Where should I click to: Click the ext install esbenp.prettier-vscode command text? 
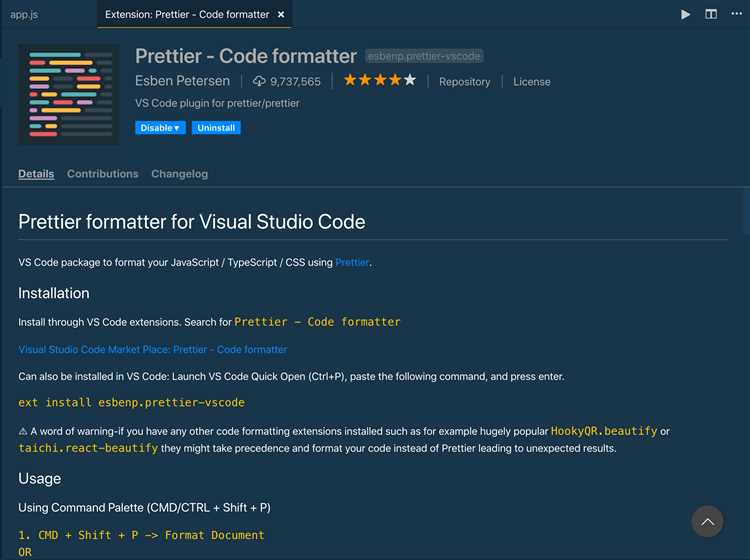(132, 403)
